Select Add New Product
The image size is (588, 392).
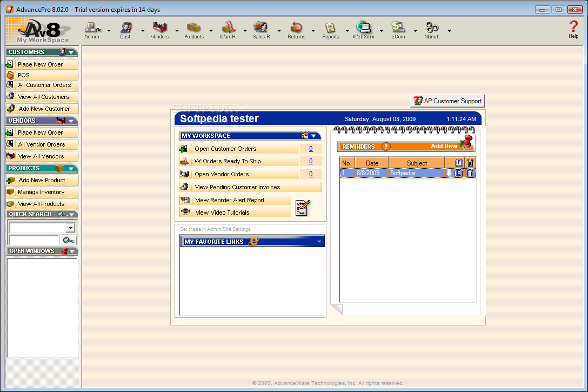(42, 181)
